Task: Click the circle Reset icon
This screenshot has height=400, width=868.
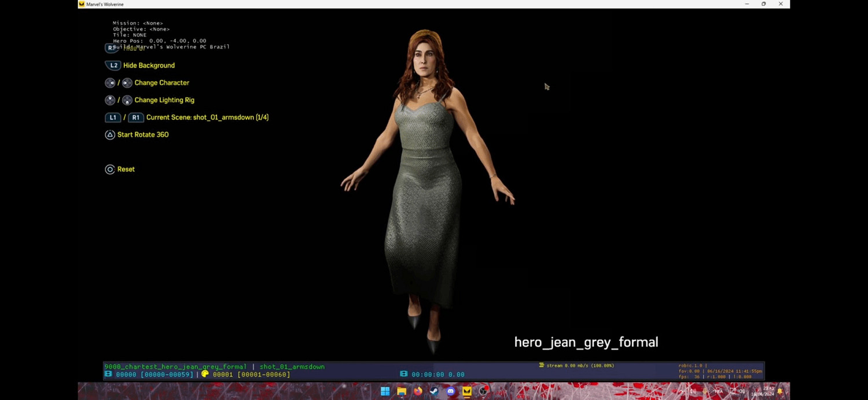Action: coord(110,169)
